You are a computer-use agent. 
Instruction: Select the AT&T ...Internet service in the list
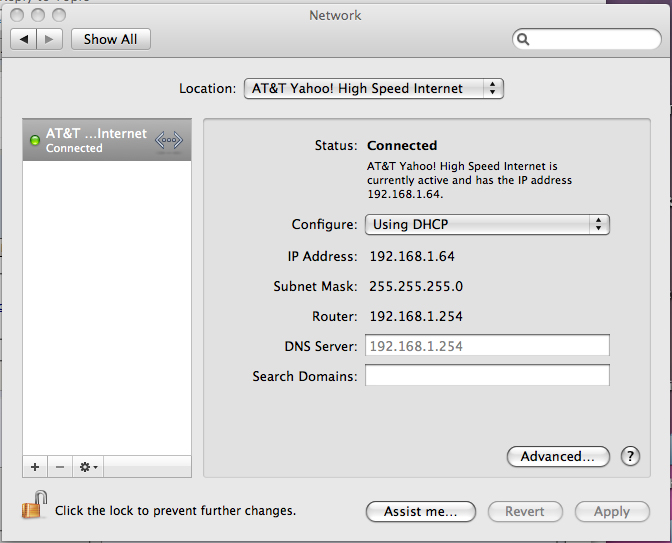coord(107,140)
